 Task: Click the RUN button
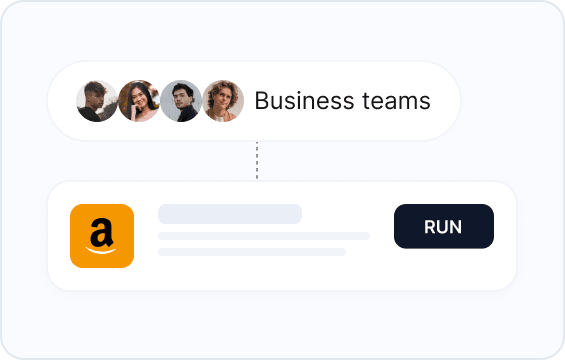[444, 226]
